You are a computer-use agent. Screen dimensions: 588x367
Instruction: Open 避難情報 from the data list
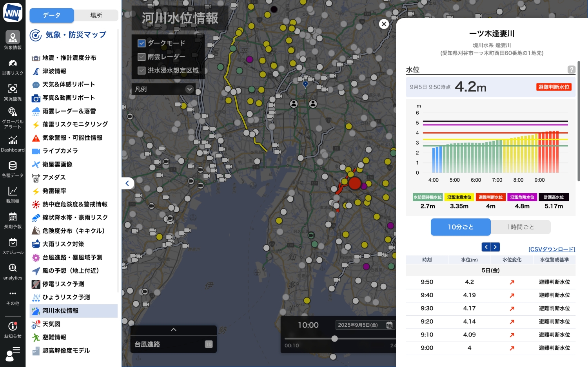(x=54, y=337)
